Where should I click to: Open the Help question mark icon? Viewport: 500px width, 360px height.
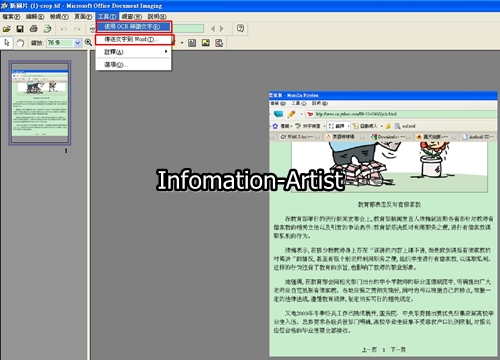(x=240, y=29)
